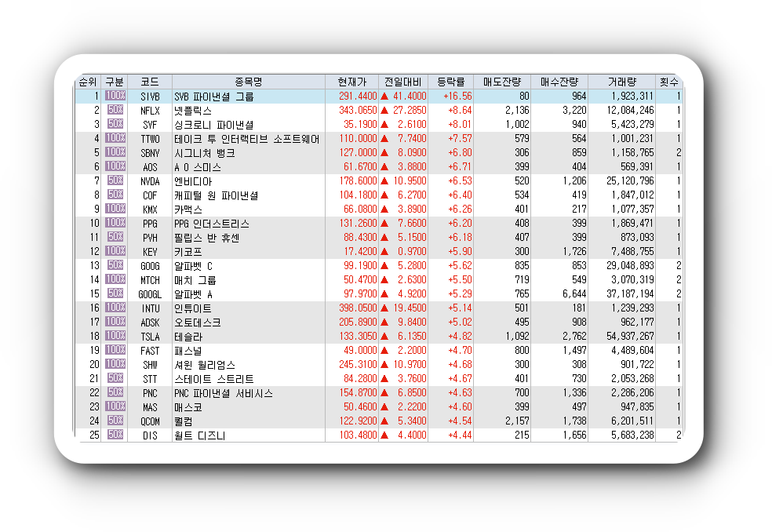Viewport: 772px width, 532px height.
Task: Select the 넷플릭스 stock name
Action: (193, 111)
